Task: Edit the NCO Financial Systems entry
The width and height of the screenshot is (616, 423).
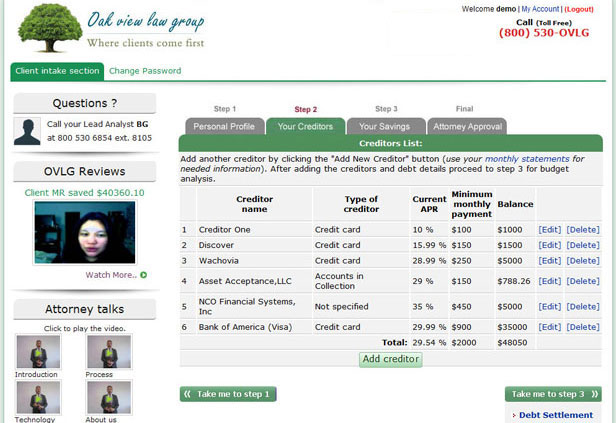Action: coord(550,306)
